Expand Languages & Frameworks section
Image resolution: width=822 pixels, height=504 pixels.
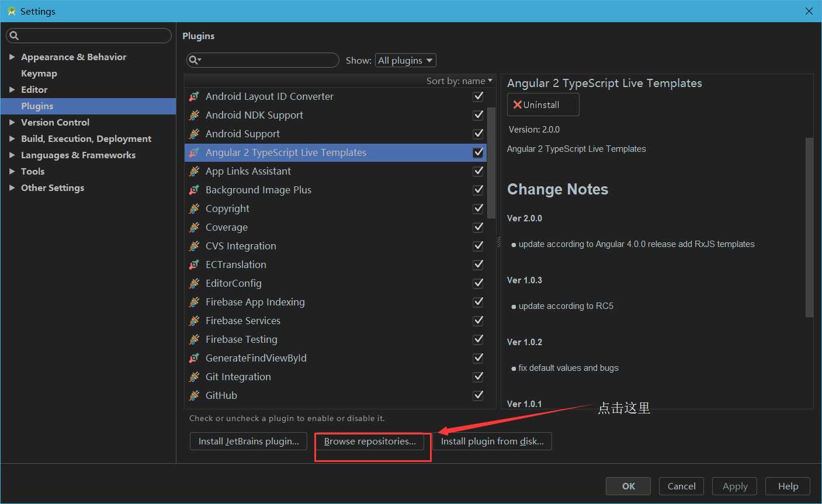tap(12, 155)
